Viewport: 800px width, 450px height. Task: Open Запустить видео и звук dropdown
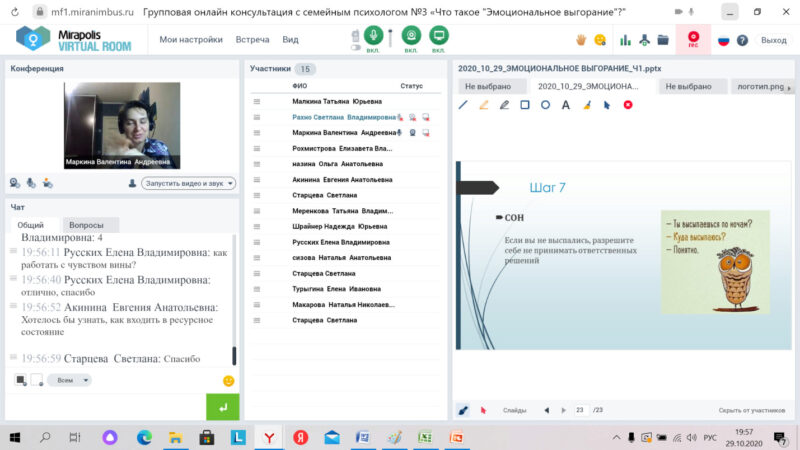click(x=188, y=183)
